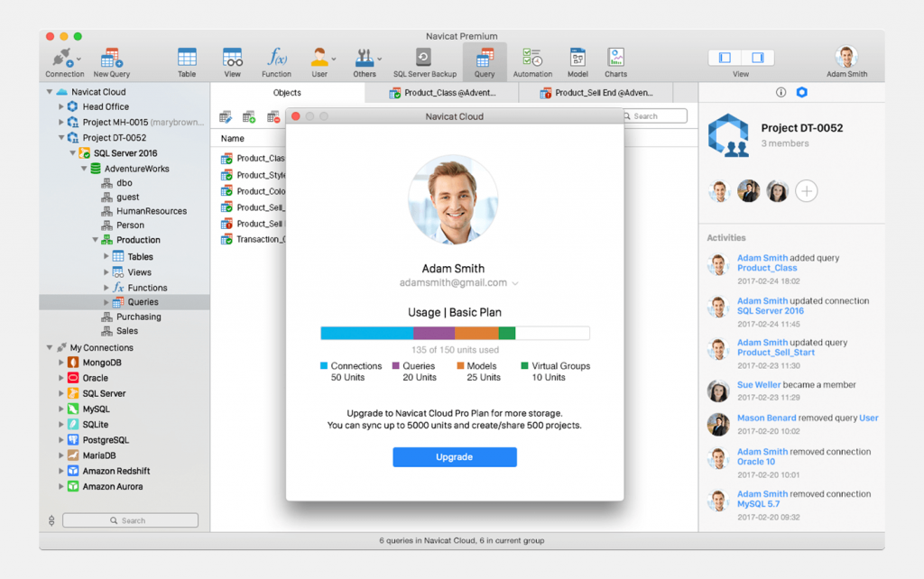Click the new query icon in object toolbar
The image size is (924, 579).
(x=249, y=117)
